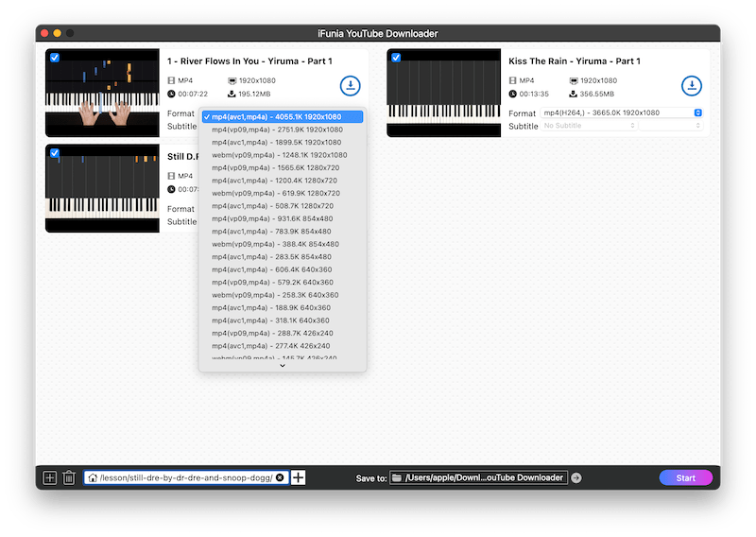Click the trash icon to delete videos
Viewport: 756px width, 537px height.
(69, 477)
